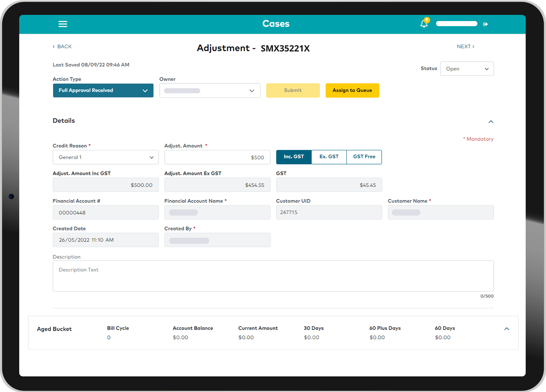The height and width of the screenshot is (392, 546).
Task: Click the Customer Name field
Action: click(441, 212)
